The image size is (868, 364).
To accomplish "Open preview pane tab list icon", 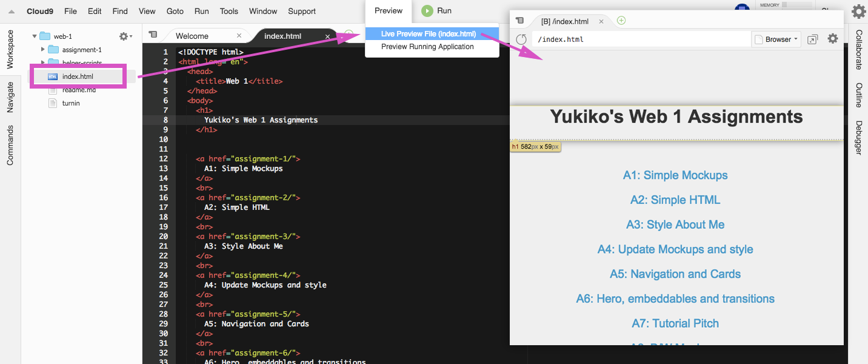I will [x=519, y=21].
